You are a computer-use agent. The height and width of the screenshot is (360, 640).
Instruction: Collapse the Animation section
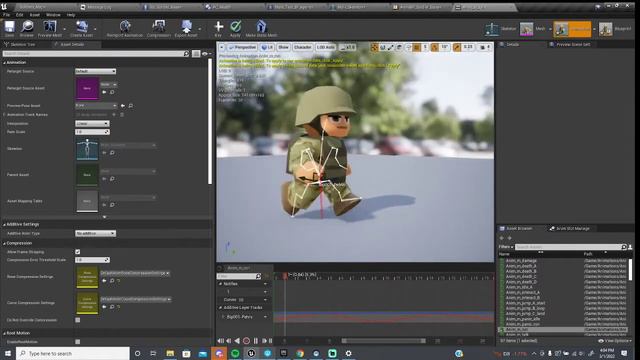[4, 62]
